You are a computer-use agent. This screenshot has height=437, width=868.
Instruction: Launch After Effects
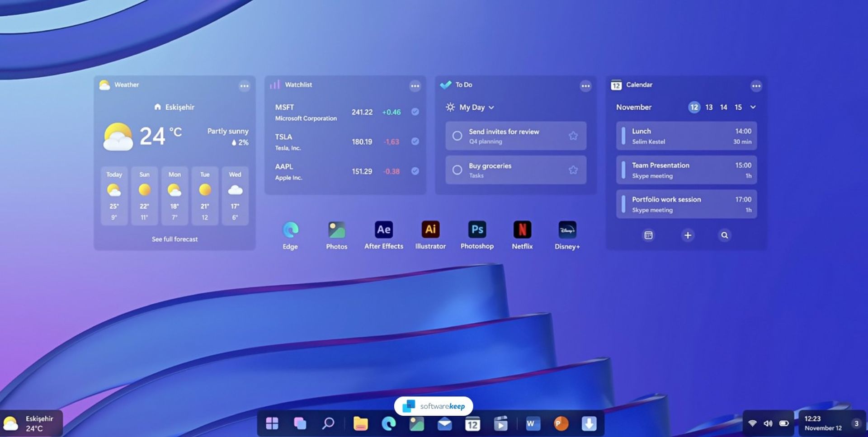point(383,230)
